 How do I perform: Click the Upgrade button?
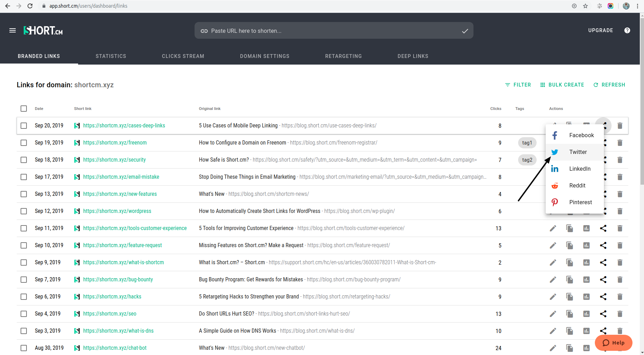[x=600, y=30]
